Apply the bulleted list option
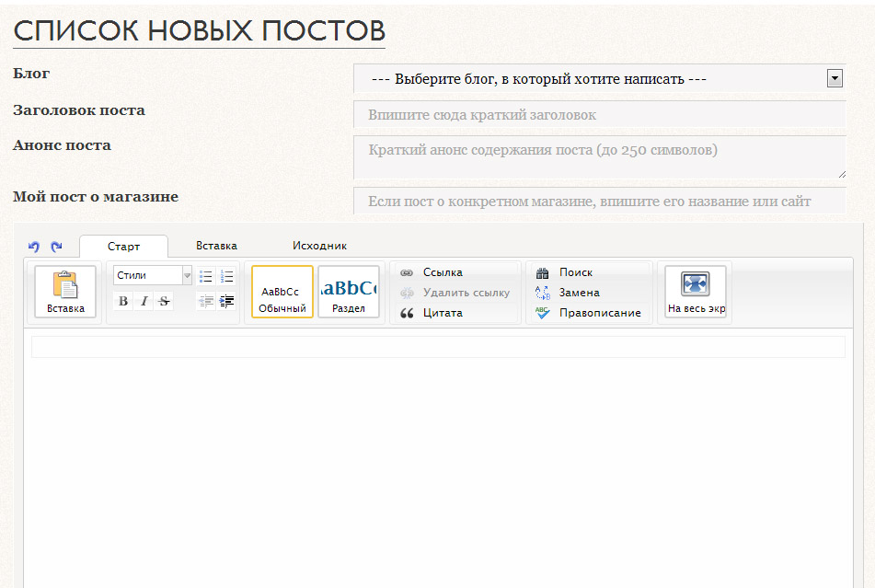Image resolution: width=875 pixels, height=588 pixels. tap(206, 274)
